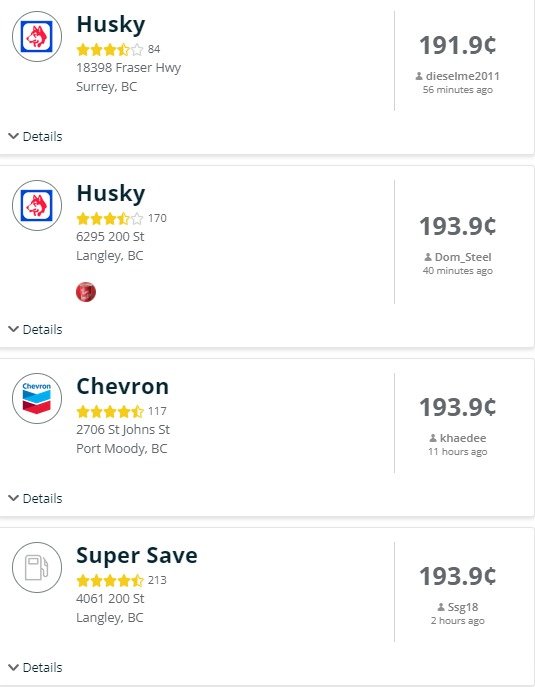The height and width of the screenshot is (687, 535).
Task: View reporter khaedee's profile
Action: point(463,438)
